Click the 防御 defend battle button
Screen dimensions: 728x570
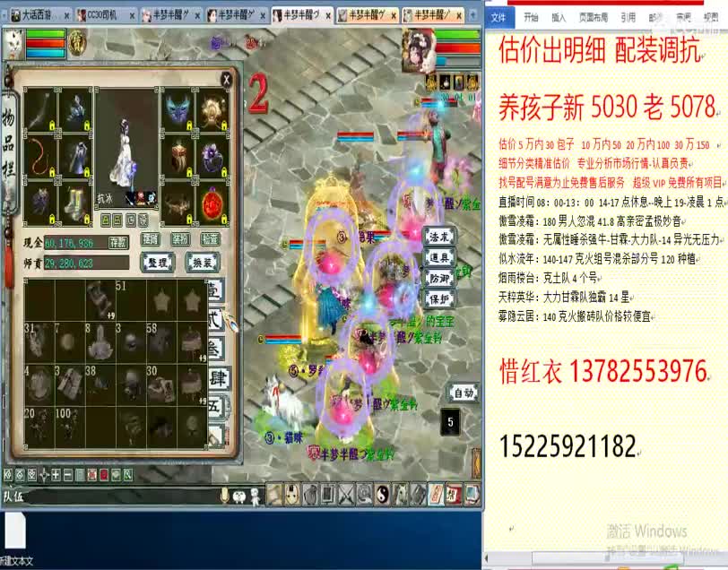[x=439, y=279]
